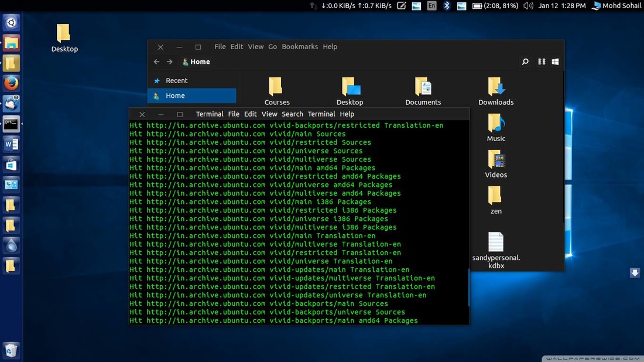Open the terminal window's Edit menu
This screenshot has height=362, width=644.
250,114
